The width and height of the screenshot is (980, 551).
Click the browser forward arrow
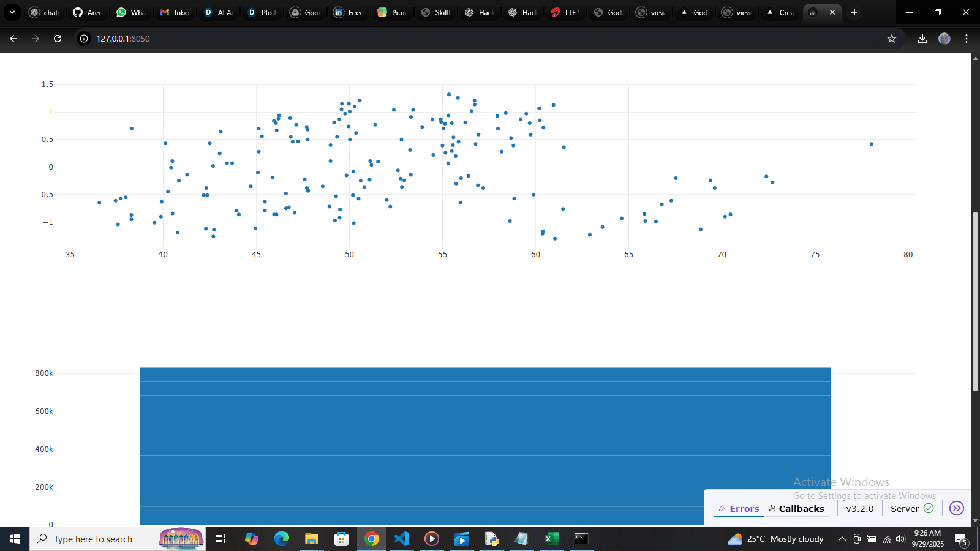pyautogui.click(x=36, y=39)
